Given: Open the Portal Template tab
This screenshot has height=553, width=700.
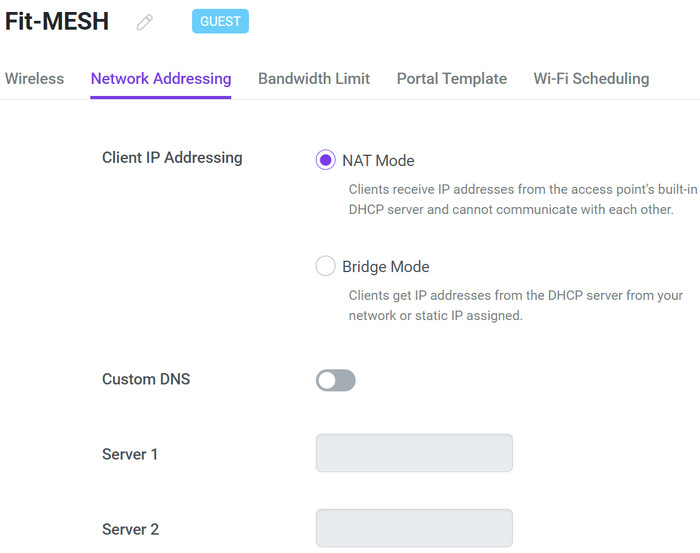Looking at the screenshot, I should (x=452, y=78).
